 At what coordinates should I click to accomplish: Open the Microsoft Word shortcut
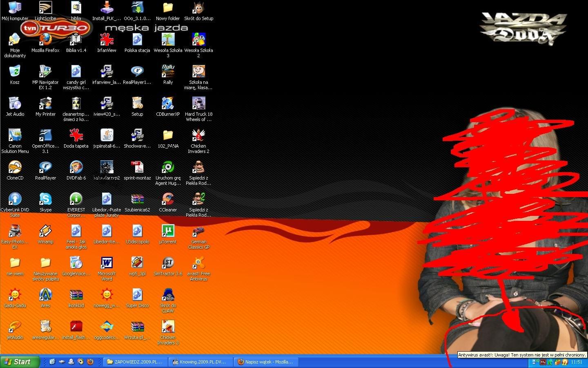pyautogui.click(x=107, y=263)
